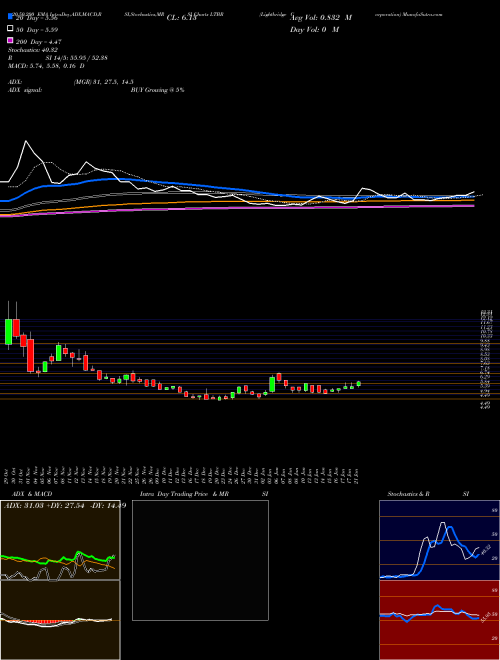This screenshot has height=660, width=500.
Task: Click the magenta 200 Day EMA legend swatch
Action: pyautogui.click(x=10, y=41)
